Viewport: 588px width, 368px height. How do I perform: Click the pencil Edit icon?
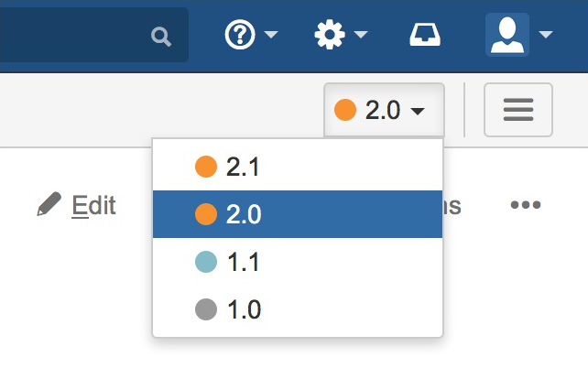click(49, 205)
